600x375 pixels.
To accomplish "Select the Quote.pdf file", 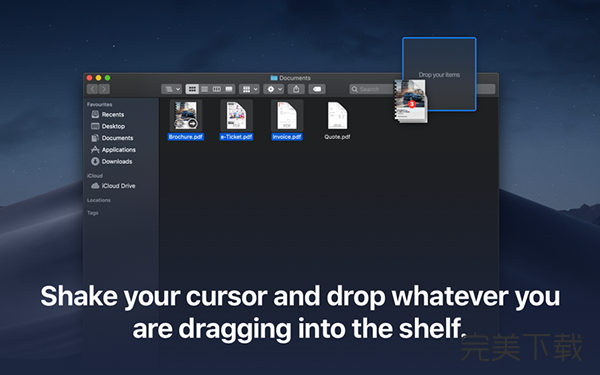I will 337,121.
